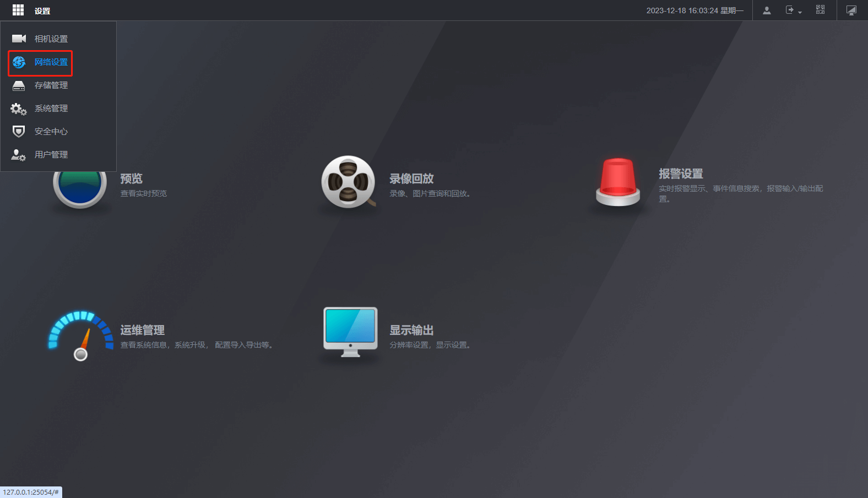The image size is (868, 498).
Task: Open the gauge maintenance icon
Action: [81, 335]
